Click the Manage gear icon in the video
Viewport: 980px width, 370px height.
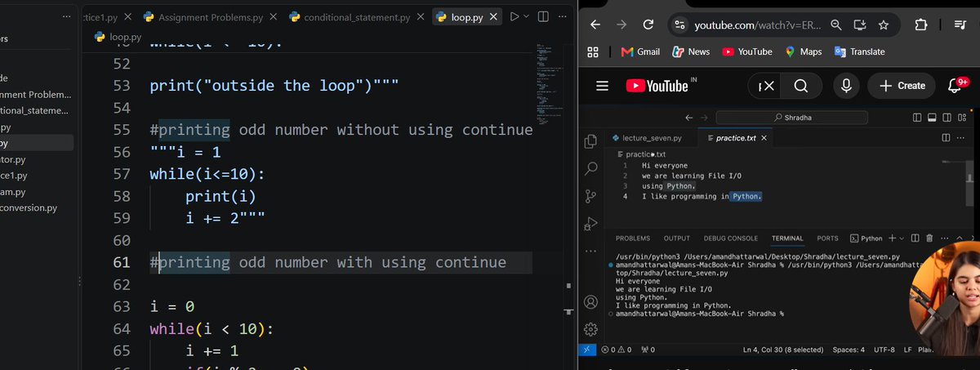[591, 329]
